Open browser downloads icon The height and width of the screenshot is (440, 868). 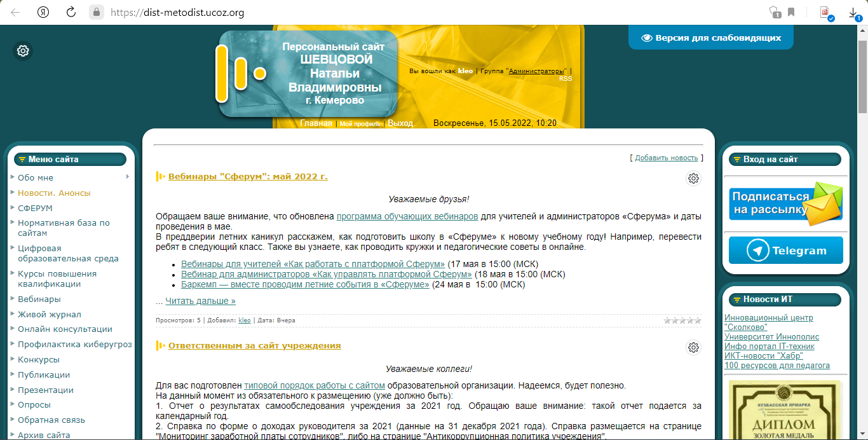[853, 12]
